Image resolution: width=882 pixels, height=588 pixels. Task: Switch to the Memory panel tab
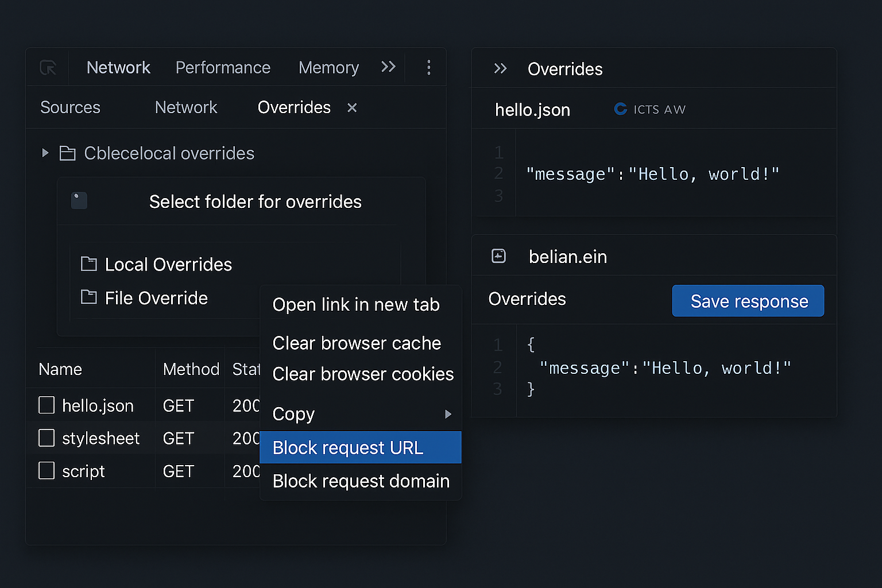[328, 67]
